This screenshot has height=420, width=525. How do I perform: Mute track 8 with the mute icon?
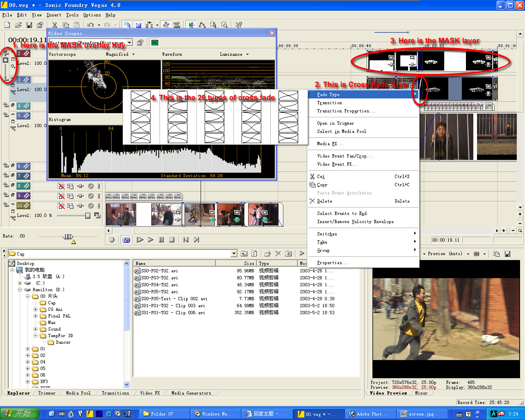91,186
